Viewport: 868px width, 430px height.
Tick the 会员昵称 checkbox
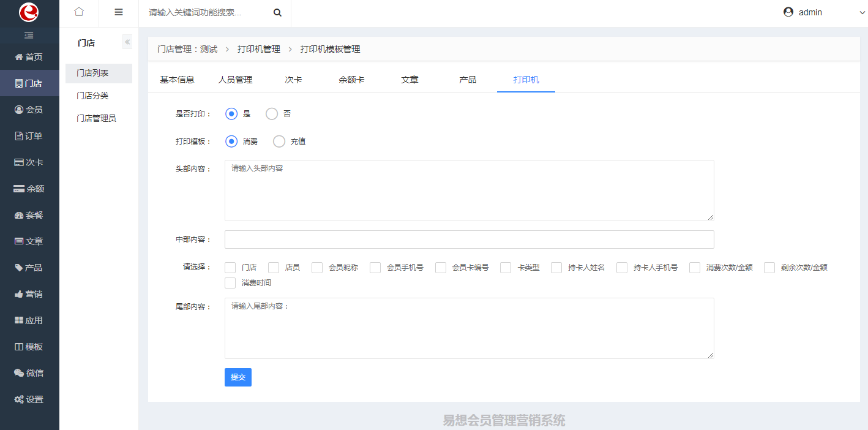(x=317, y=268)
